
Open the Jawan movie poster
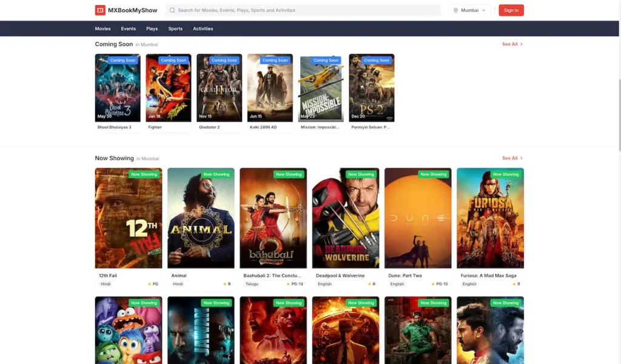tap(201, 330)
